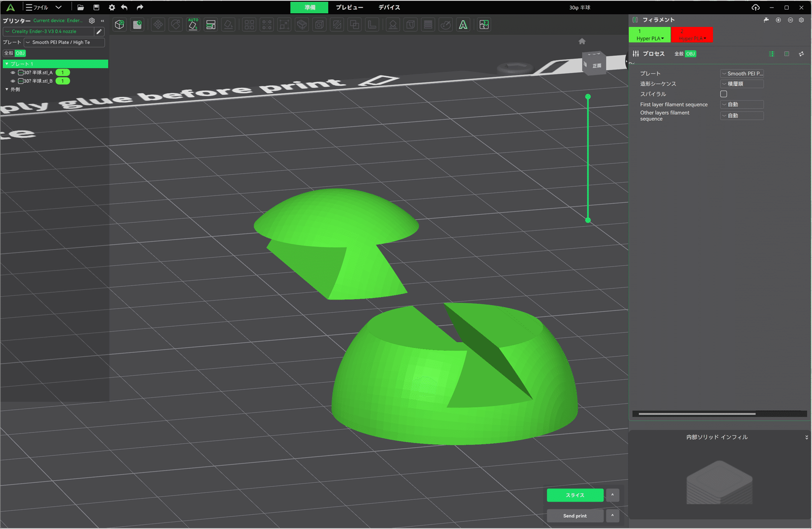Image resolution: width=812 pixels, height=529 pixels.
Task: Click the add plate grid icon
Action: [x=137, y=24]
